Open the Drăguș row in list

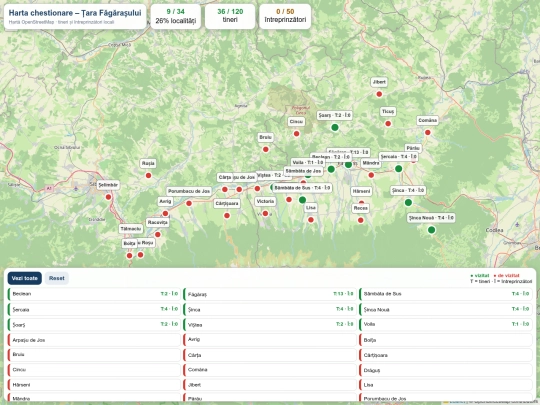446,370
